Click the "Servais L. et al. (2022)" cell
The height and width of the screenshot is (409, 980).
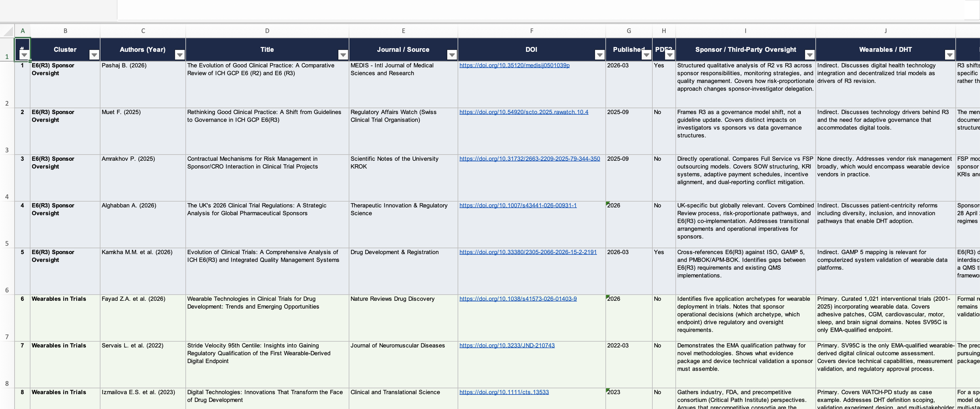(143, 364)
